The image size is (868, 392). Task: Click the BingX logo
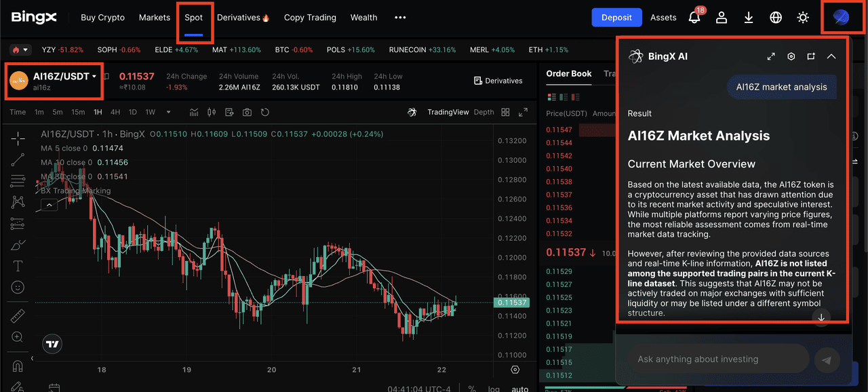click(x=34, y=18)
